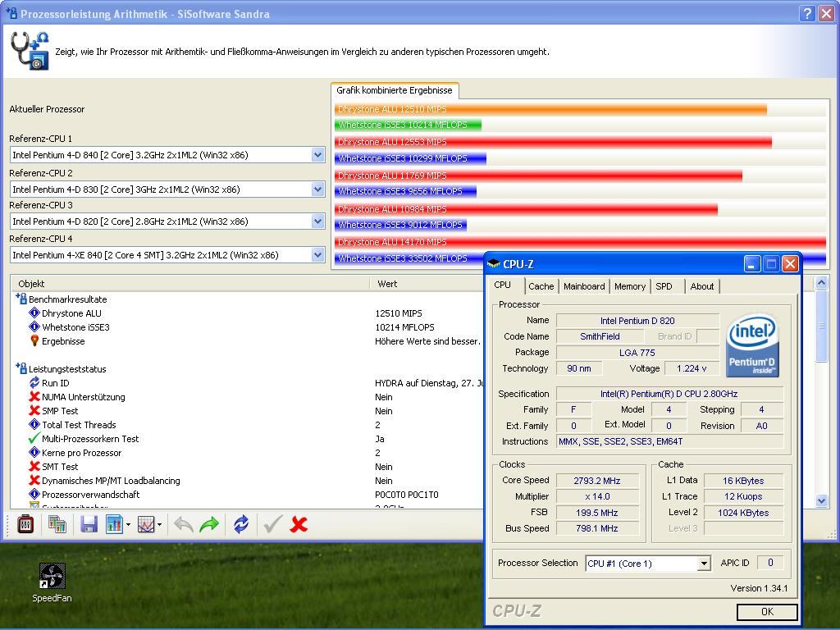
Task: Open the Referenz-CPU 3 dropdown
Action: point(317,221)
